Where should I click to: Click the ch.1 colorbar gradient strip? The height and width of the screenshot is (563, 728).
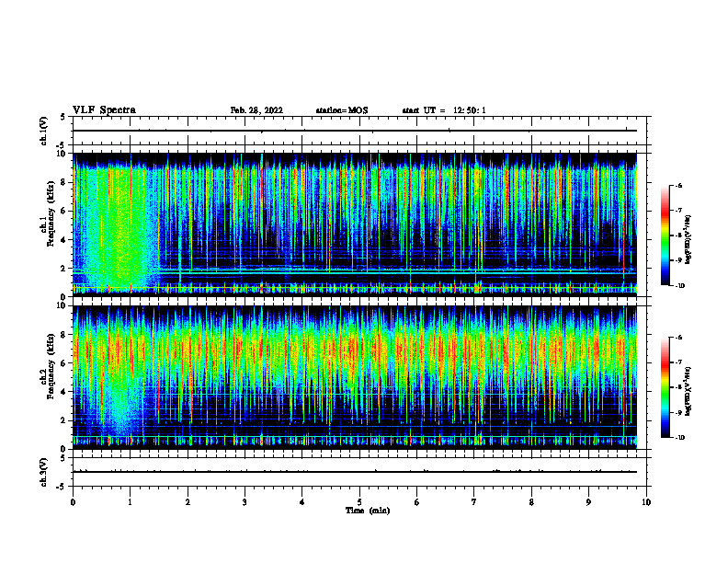[x=665, y=236]
